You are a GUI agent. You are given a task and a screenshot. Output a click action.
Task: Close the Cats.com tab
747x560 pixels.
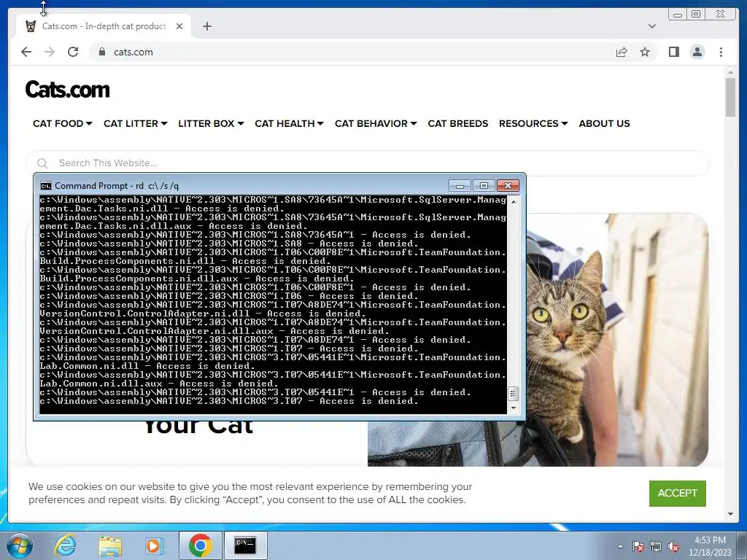[x=179, y=26]
